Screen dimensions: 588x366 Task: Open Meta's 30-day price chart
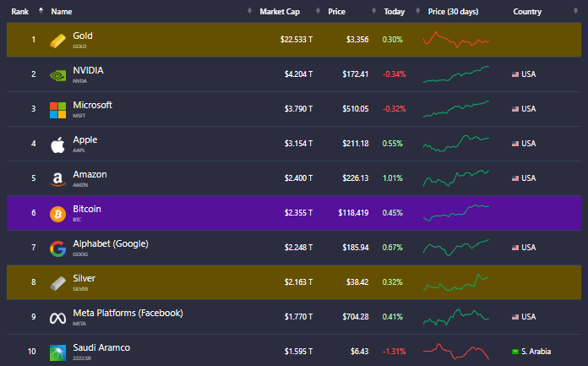[456, 317]
